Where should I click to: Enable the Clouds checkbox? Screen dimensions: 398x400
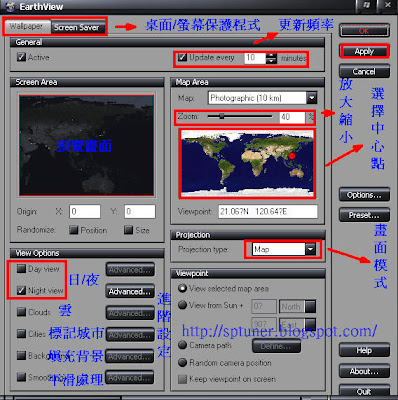click(21, 312)
